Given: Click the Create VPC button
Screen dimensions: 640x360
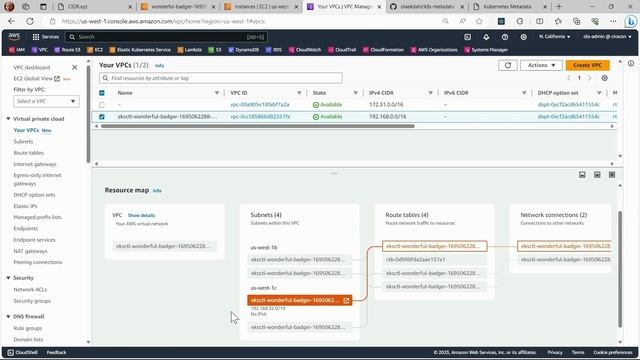Looking at the screenshot, I should click(x=587, y=65).
